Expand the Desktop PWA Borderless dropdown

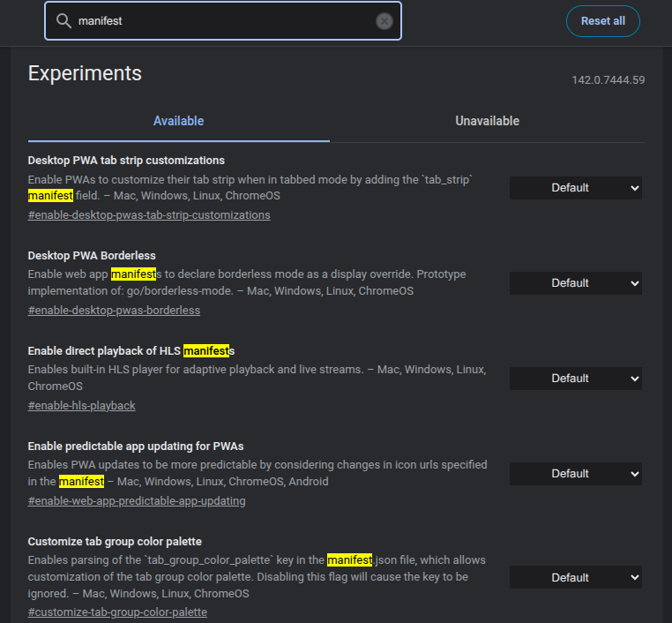coord(575,283)
